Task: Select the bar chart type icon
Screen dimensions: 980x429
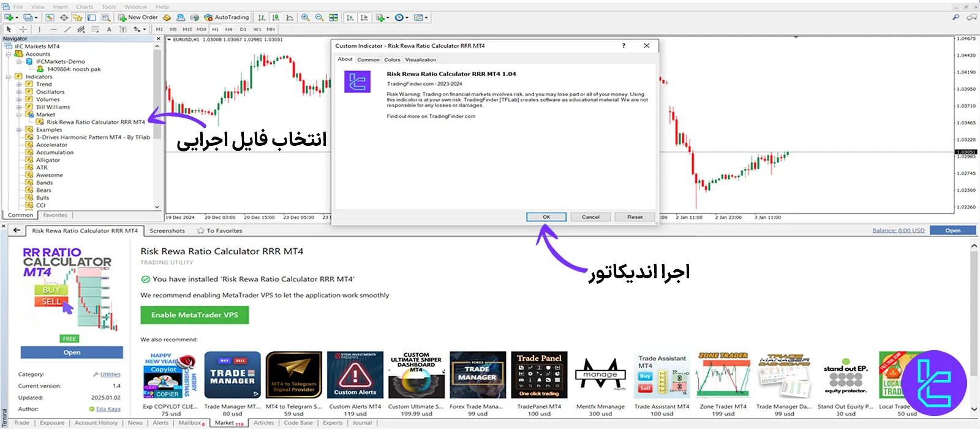Action: click(x=262, y=17)
